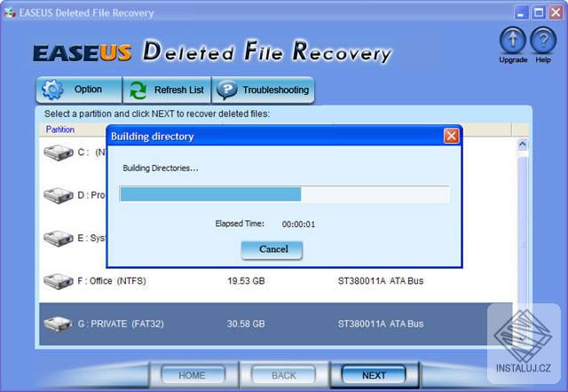The image size is (568, 392).
Task: Select the G: PRIVATE drive icon
Action: [58, 324]
